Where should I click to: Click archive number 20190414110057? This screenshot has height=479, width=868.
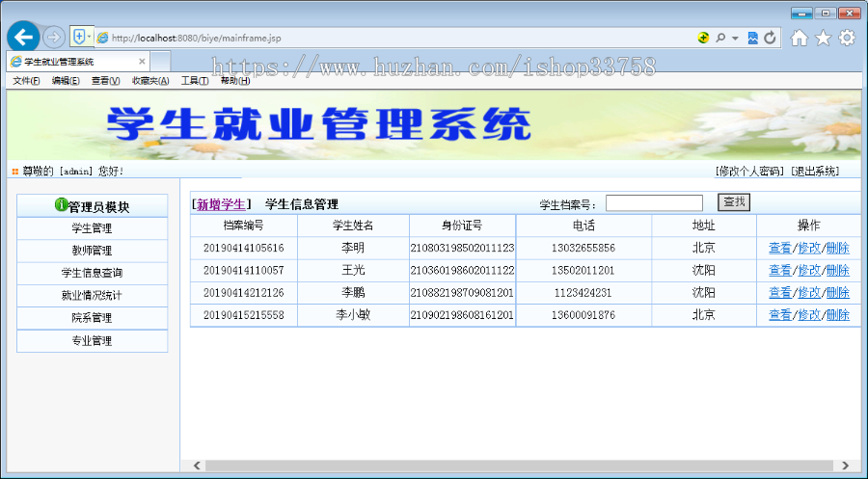pos(244,271)
